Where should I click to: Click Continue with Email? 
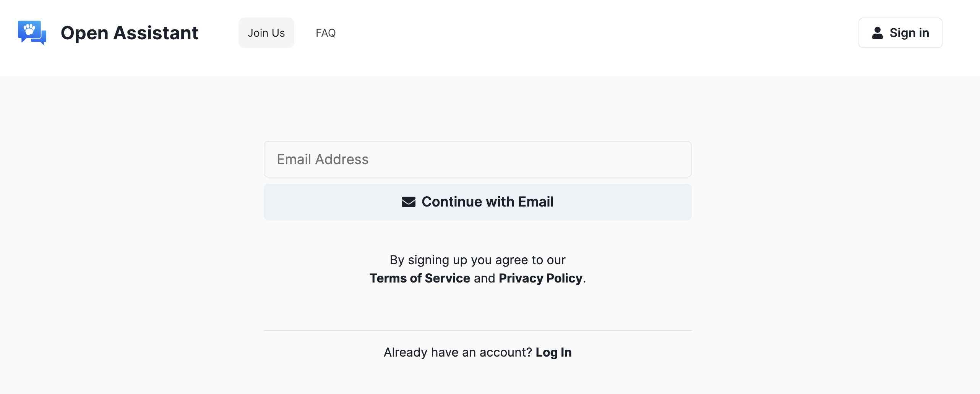[x=477, y=202]
